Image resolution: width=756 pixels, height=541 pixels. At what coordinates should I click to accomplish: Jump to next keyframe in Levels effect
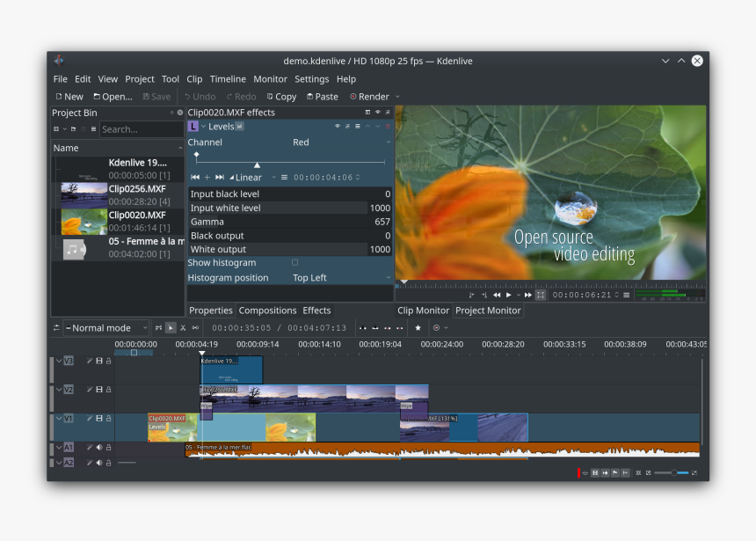[220, 178]
